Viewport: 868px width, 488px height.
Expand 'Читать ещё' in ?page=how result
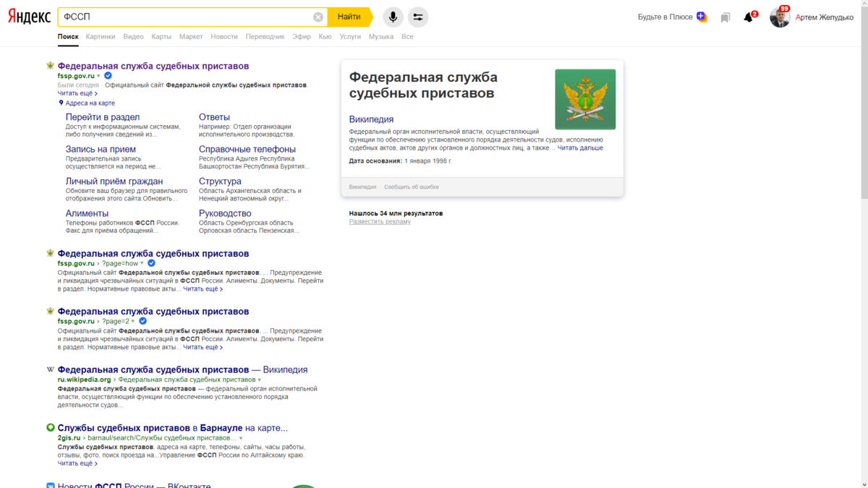203,289
